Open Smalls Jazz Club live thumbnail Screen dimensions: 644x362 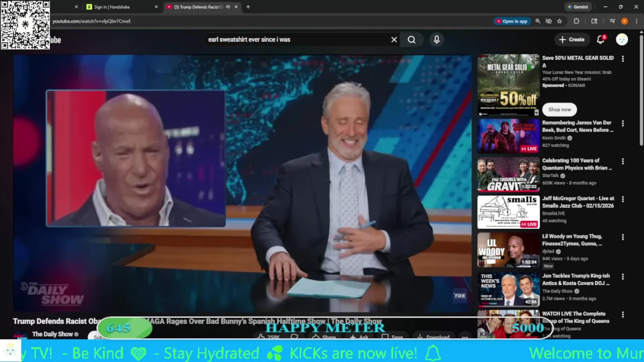[x=508, y=212]
